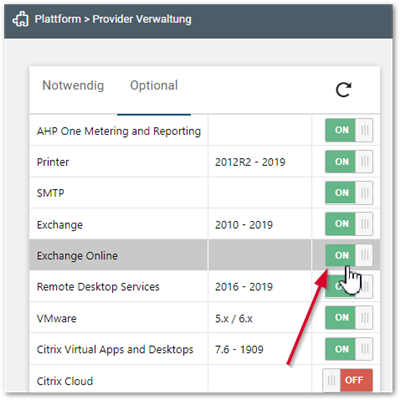Turn off Citrix Virtual Apps and Desktops toggle
Image resolution: width=400 pixels, height=400 pixels.
(349, 349)
